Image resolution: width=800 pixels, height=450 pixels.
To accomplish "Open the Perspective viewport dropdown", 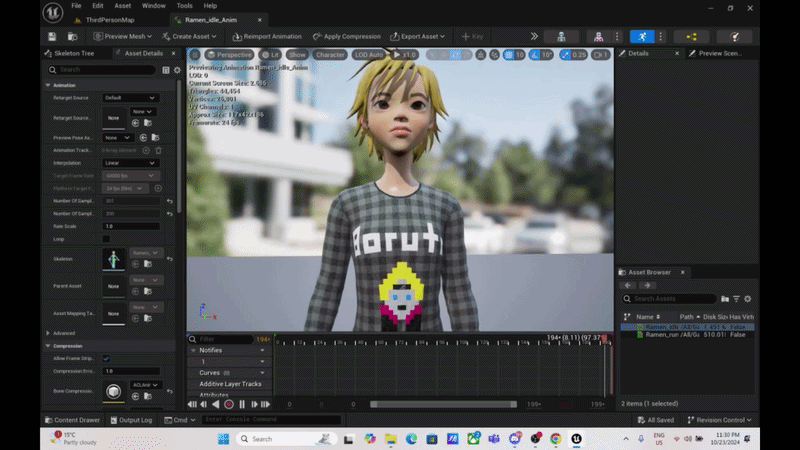I will coord(230,55).
